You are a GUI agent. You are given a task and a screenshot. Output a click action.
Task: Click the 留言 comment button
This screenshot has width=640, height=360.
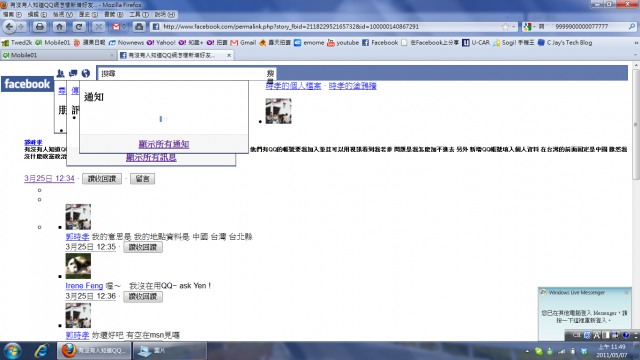coord(142,179)
